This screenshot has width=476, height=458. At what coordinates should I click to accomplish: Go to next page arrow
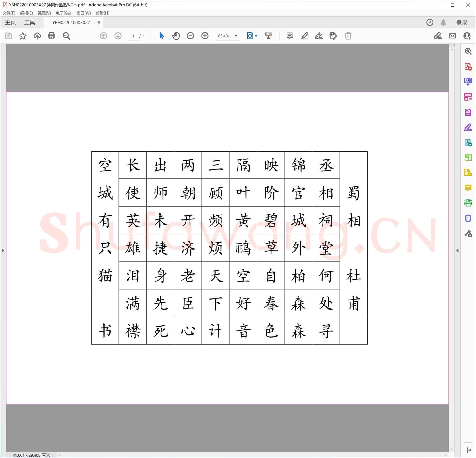118,36
